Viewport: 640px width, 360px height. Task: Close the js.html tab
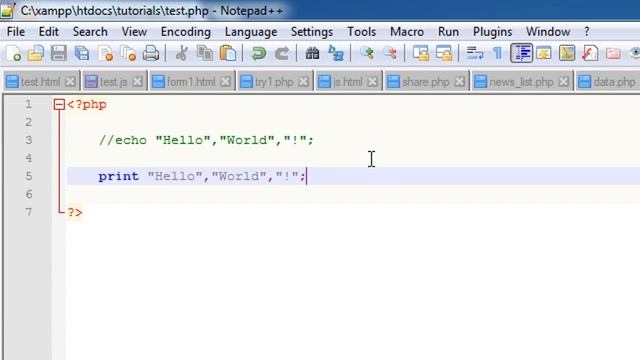[372, 82]
